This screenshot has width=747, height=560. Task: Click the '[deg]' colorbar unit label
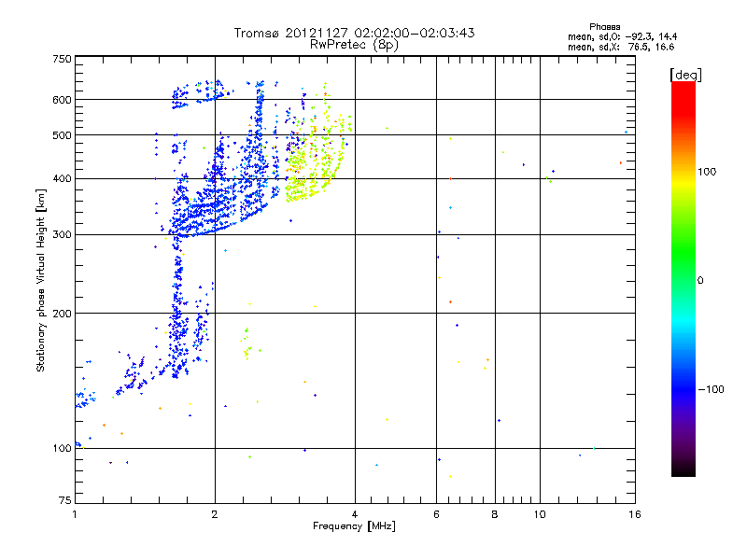[x=685, y=75]
